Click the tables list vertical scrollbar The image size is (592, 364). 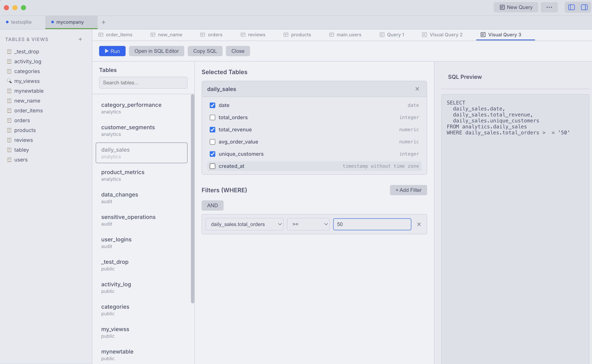pos(192,199)
